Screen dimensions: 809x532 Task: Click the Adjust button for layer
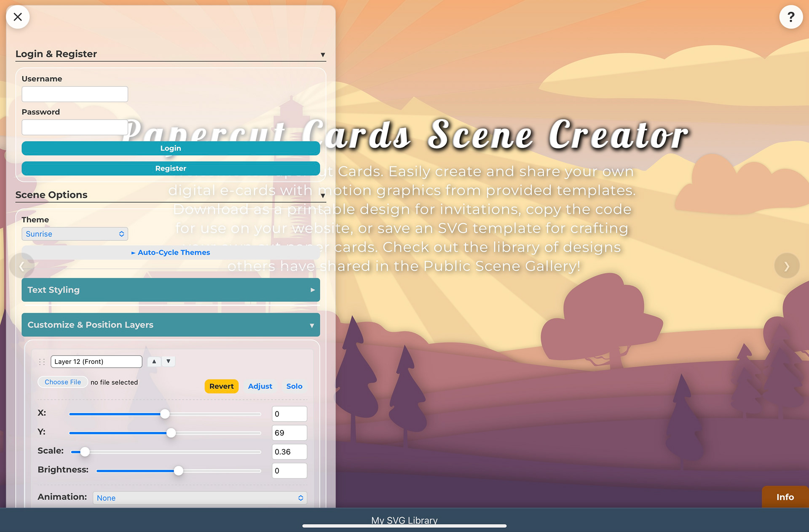pyautogui.click(x=260, y=386)
